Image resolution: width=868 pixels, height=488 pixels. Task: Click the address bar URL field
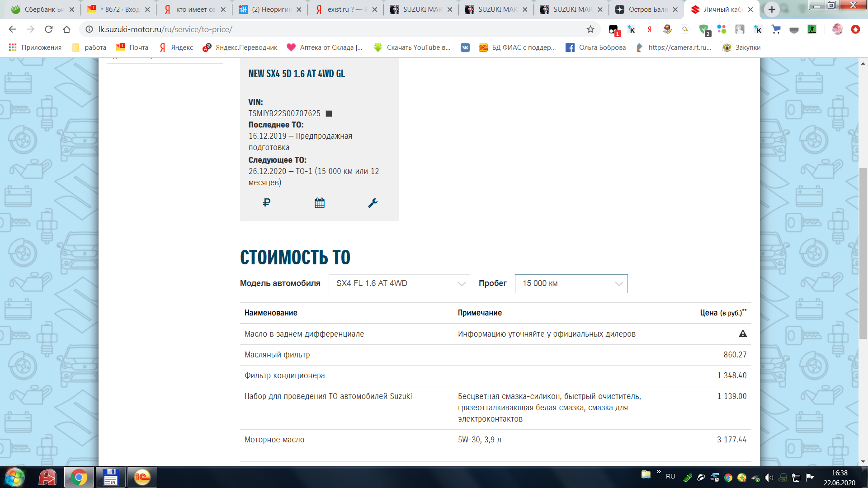pyautogui.click(x=339, y=29)
